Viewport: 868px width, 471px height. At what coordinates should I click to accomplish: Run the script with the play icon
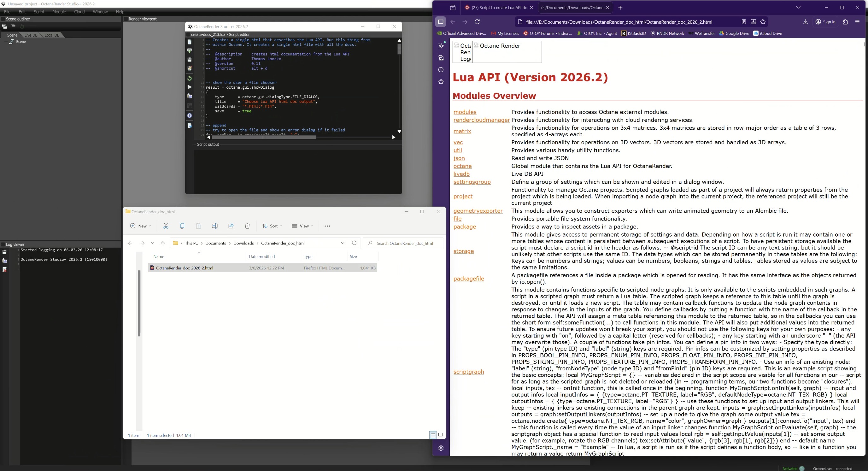point(189,87)
